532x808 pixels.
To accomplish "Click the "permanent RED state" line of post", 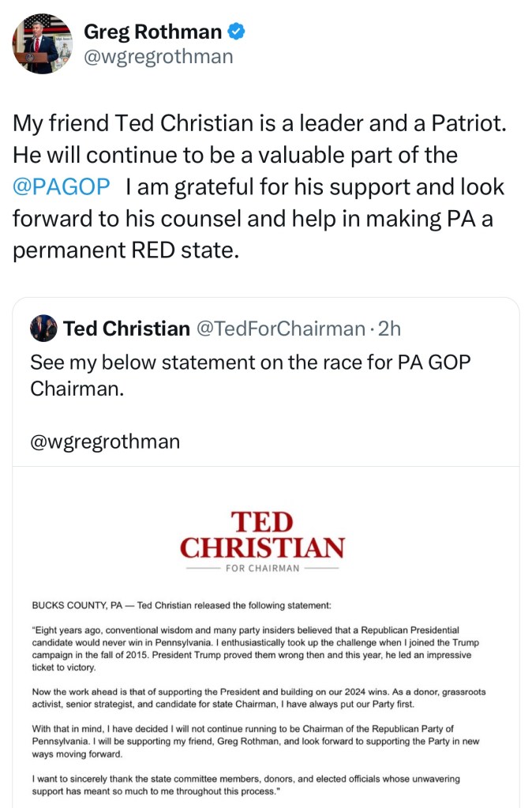I will (125, 251).
